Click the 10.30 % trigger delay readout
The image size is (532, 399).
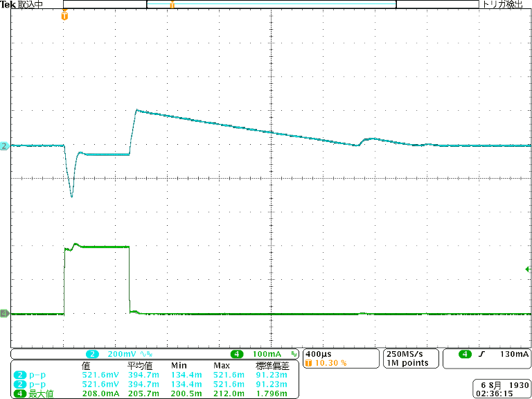point(330,363)
